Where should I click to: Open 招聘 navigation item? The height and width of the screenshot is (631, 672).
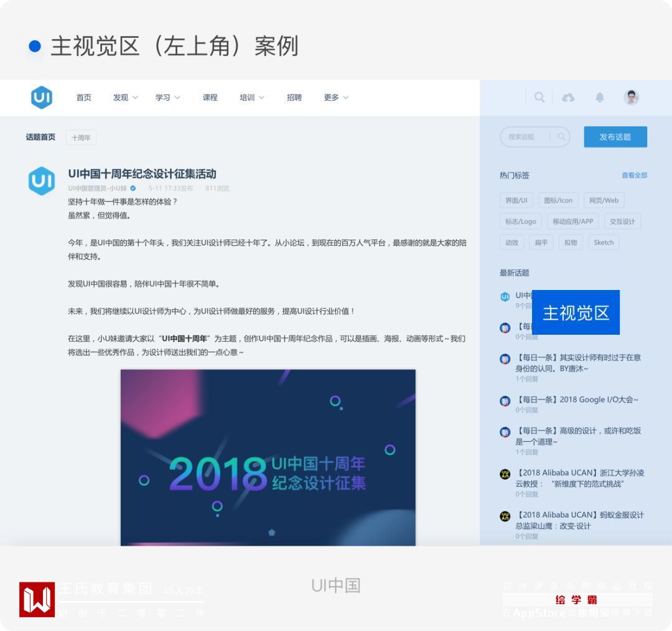(x=294, y=98)
